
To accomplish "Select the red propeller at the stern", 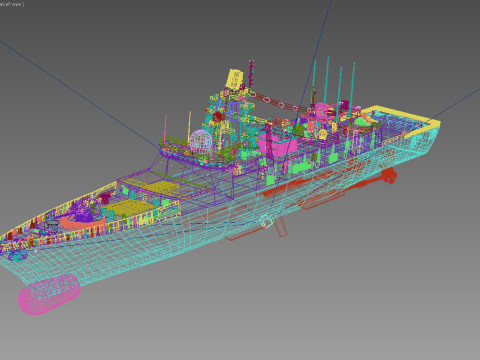I will pos(390,176).
